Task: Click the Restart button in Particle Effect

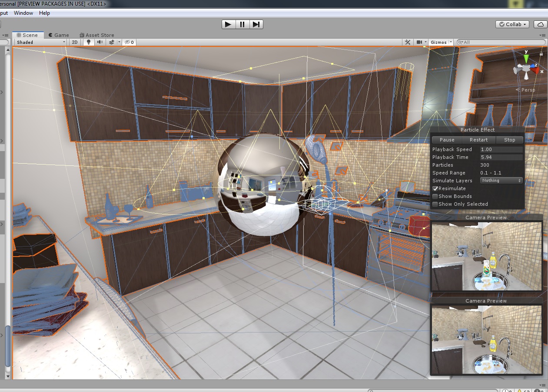Action: coord(478,140)
